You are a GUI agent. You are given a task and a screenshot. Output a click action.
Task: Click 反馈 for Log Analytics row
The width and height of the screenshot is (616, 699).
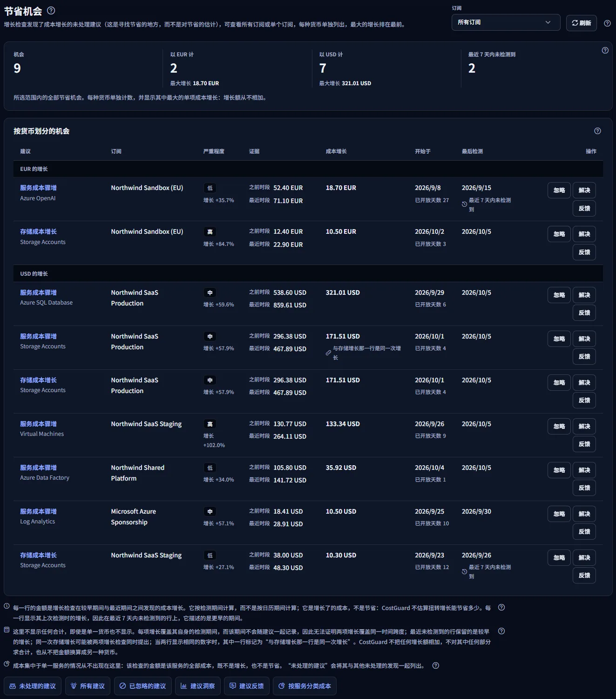[x=584, y=532]
